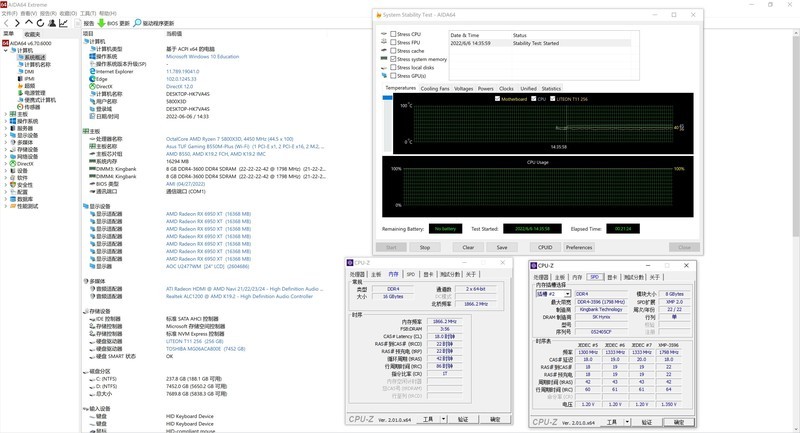This screenshot has width=800, height=433.
Task: Click the driver update magnifier icon
Action: click(138, 22)
